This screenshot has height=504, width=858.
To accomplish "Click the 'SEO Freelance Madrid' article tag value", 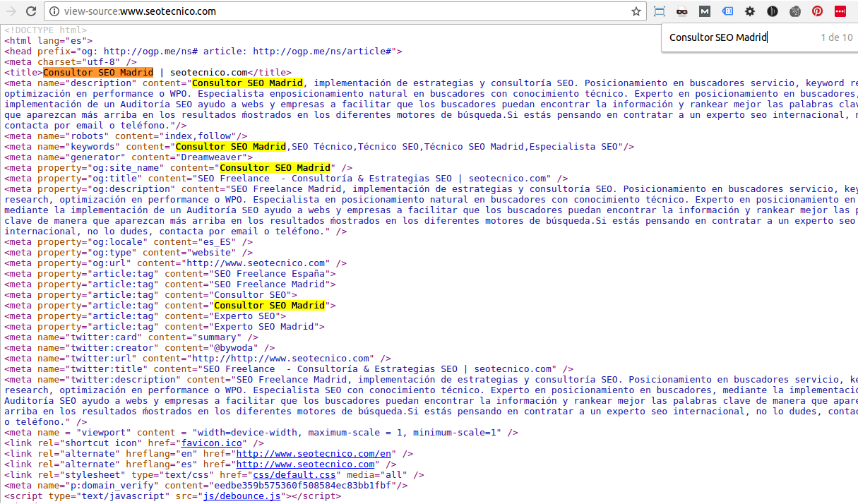I will pyautogui.click(x=270, y=284).
